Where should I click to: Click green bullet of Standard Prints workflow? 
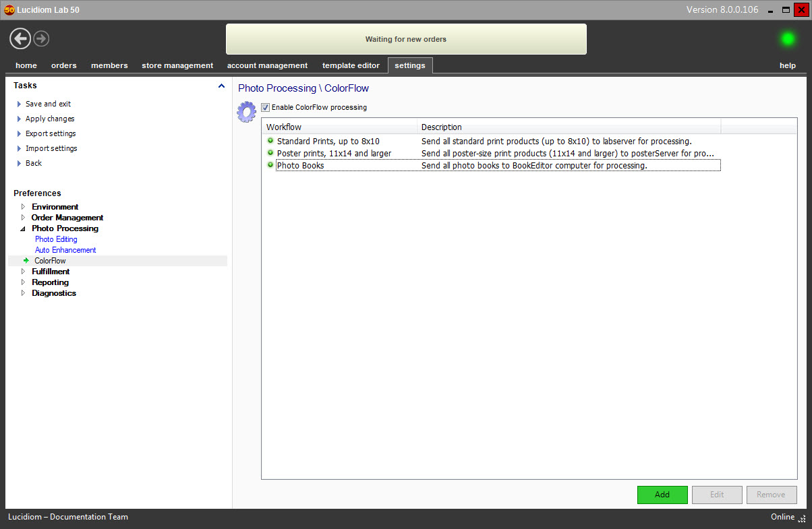pyautogui.click(x=270, y=141)
